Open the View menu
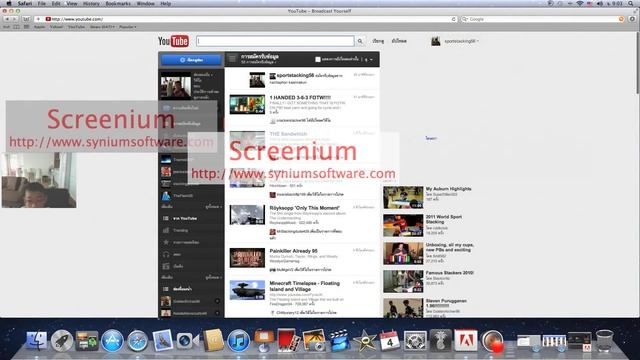Viewport: 640px width, 360px height. point(71,3)
